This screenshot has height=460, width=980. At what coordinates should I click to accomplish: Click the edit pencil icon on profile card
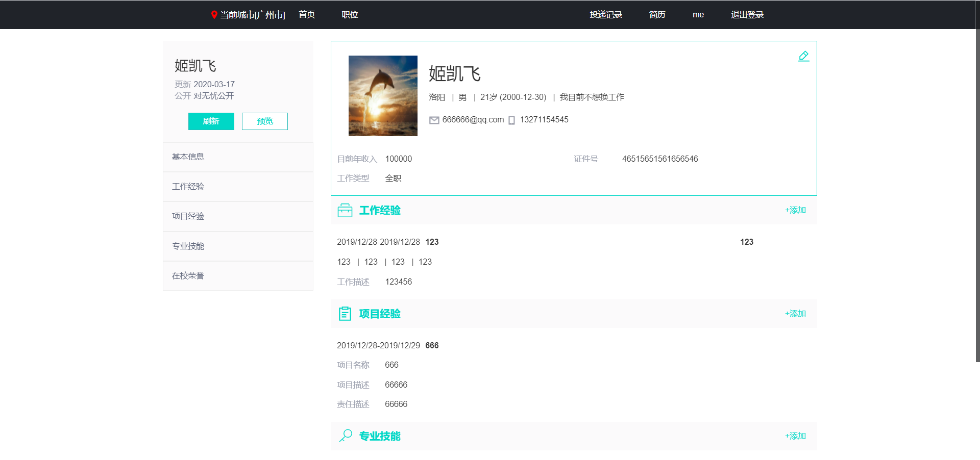(803, 56)
